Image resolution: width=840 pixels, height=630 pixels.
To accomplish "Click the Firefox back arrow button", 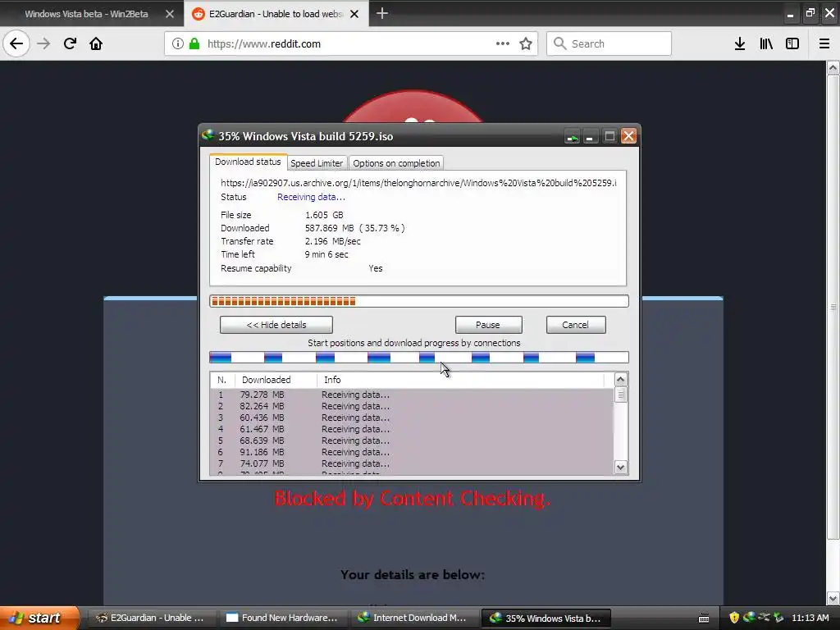I will (16, 43).
